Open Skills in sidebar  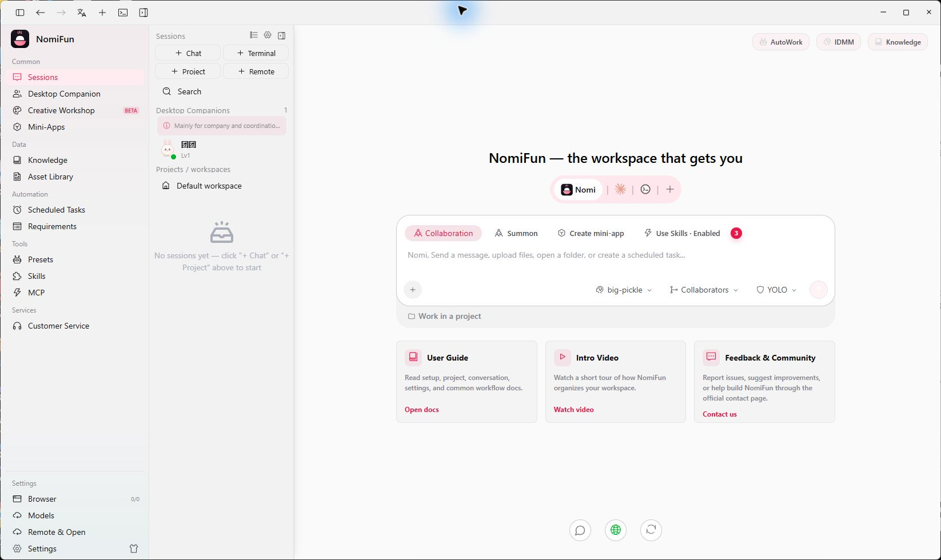(75, 276)
